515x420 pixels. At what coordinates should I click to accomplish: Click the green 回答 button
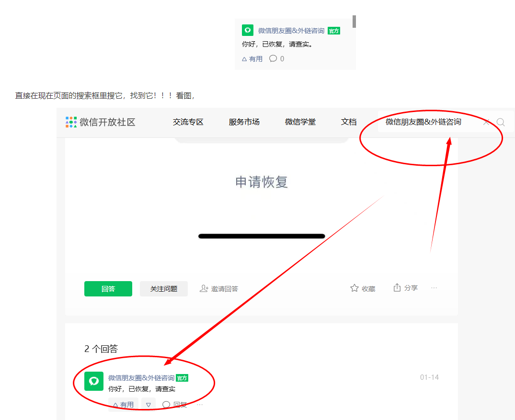tap(108, 289)
